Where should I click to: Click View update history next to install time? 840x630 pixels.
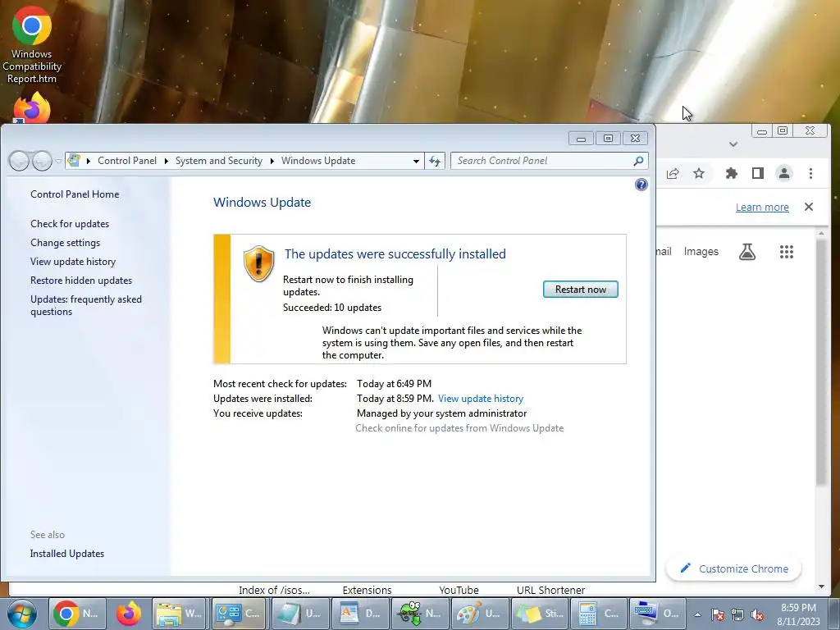click(481, 399)
